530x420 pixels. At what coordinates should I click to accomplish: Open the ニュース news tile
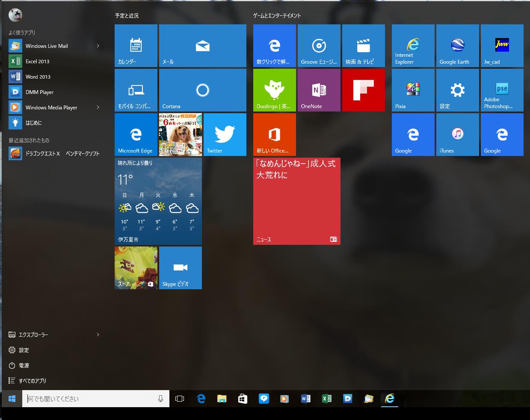pos(297,201)
